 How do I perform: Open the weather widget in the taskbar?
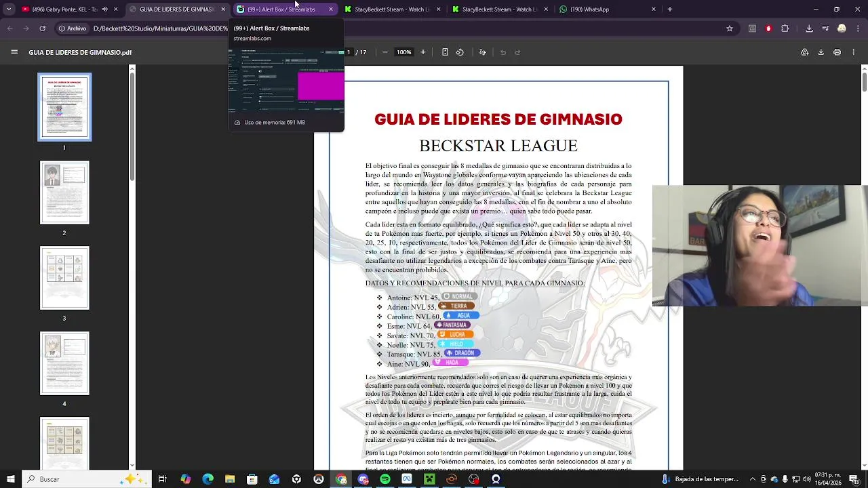700,479
